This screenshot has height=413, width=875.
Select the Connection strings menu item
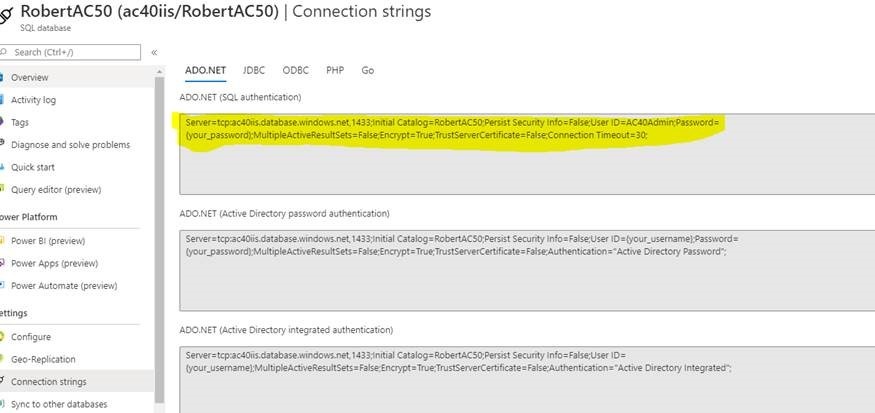pos(48,382)
